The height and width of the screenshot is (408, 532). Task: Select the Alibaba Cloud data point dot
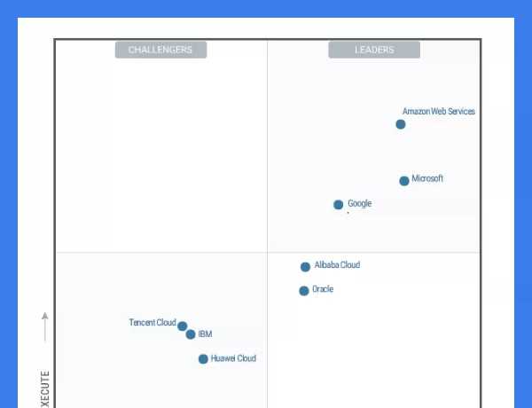305,267
